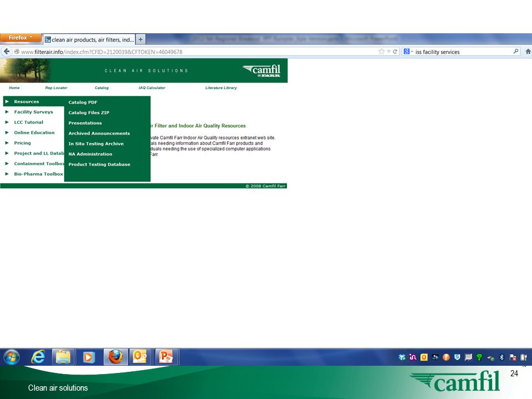Go back with the browser back arrow
This screenshot has width=532, height=399.
coord(7,52)
